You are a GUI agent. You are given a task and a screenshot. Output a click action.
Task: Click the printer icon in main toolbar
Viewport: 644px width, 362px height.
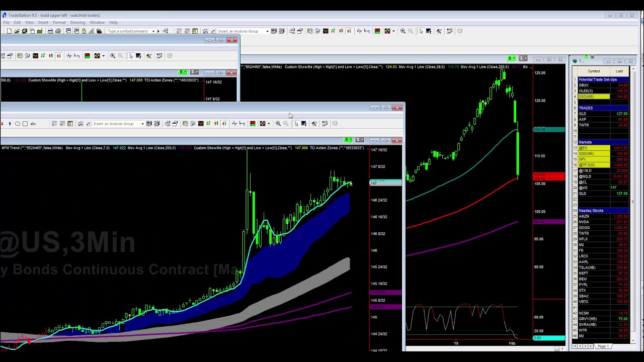[58, 31]
